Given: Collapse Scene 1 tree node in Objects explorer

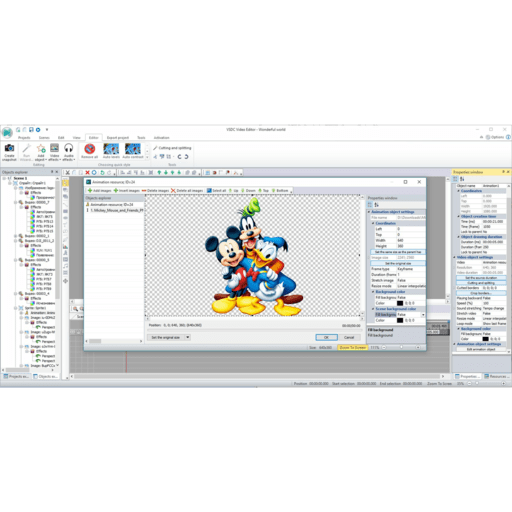Looking at the screenshot, I should pos(4,178).
